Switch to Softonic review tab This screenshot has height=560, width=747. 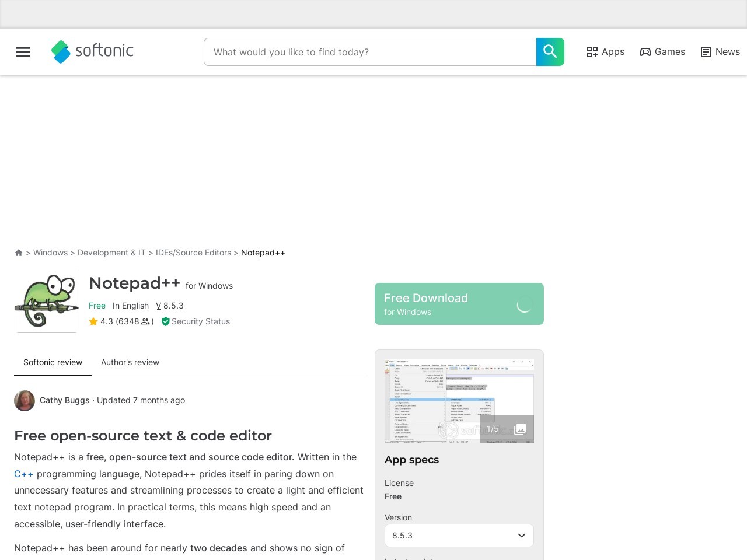[x=53, y=362]
